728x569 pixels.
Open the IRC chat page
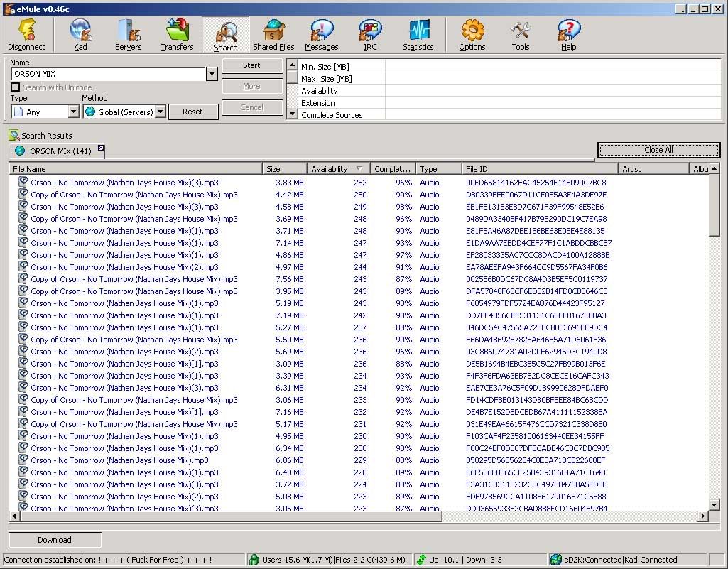click(370, 35)
